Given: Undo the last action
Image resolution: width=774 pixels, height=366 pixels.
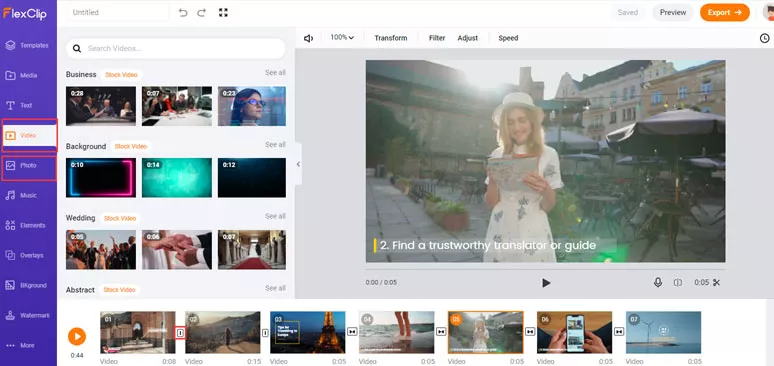Looking at the screenshot, I should point(183,13).
